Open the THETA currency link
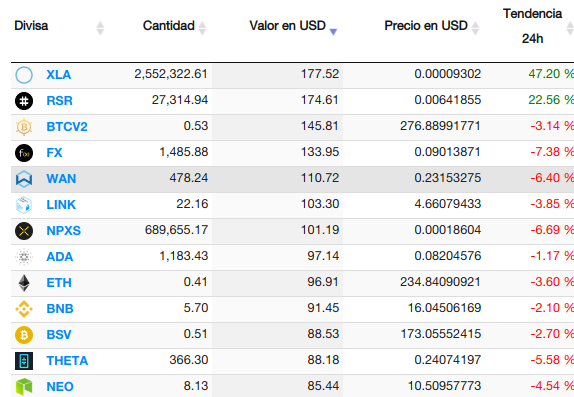Image resolution: width=574 pixels, height=397 pixels. pos(67,360)
